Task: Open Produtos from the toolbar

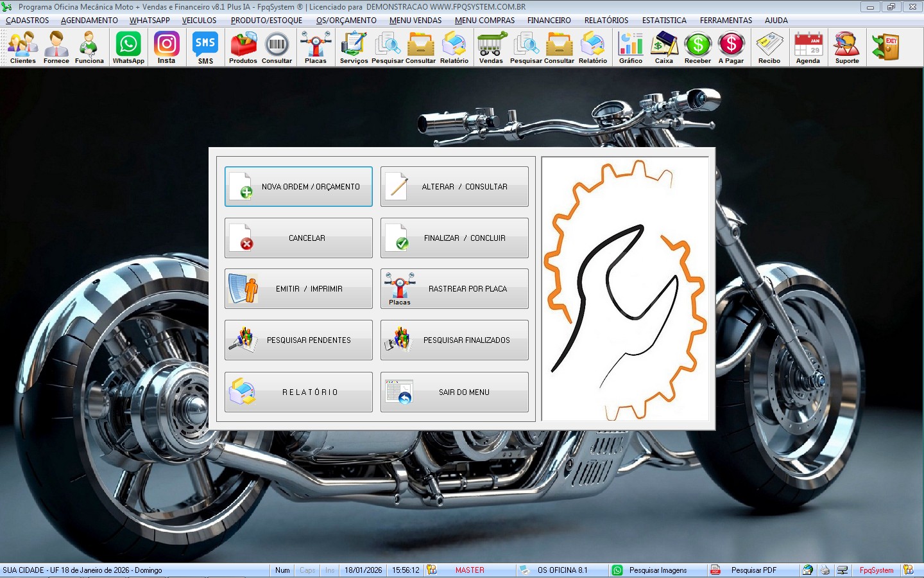Action: click(243, 48)
